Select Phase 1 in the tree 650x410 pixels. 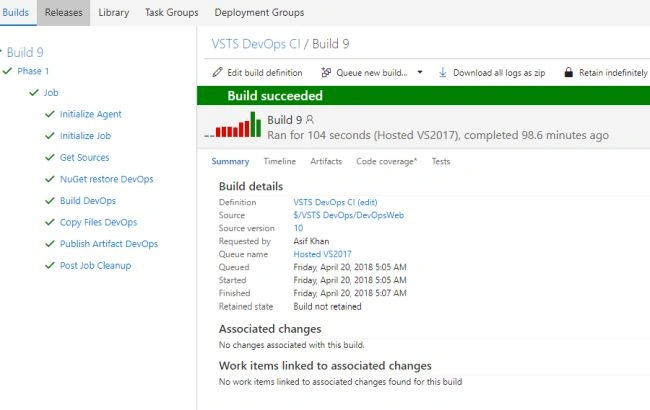[x=33, y=71]
